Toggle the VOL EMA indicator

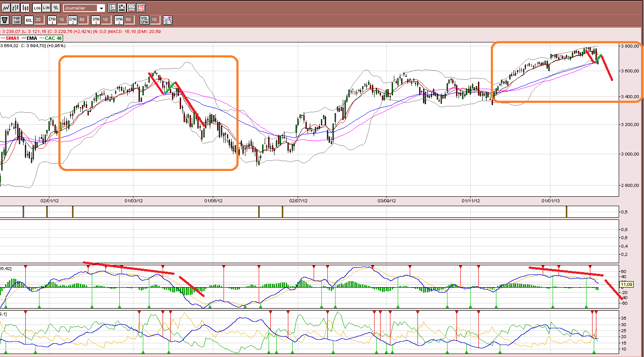[x=145, y=20]
